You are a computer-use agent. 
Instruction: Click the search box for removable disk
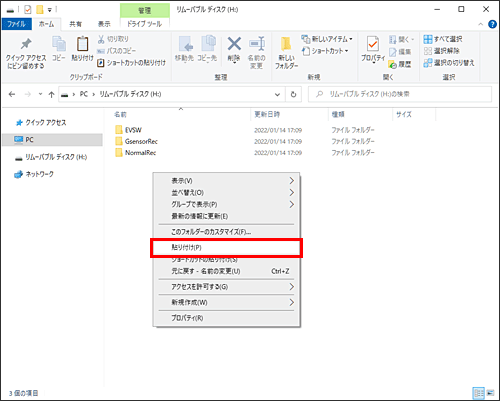click(x=400, y=94)
